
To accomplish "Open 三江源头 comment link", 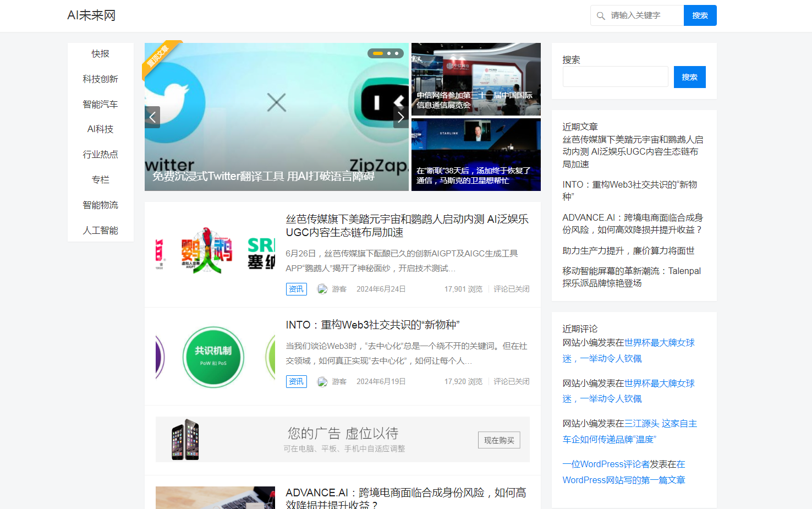I will (x=629, y=431).
